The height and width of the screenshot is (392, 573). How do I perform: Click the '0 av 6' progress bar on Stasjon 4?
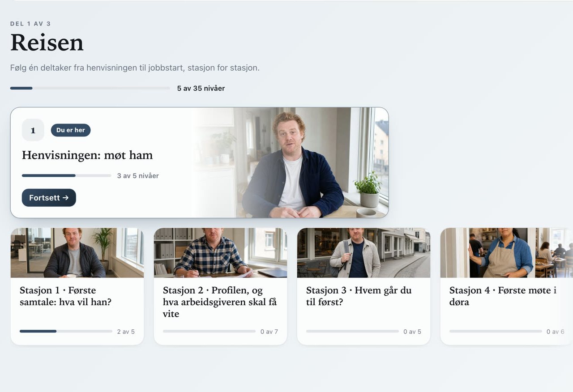point(496,331)
